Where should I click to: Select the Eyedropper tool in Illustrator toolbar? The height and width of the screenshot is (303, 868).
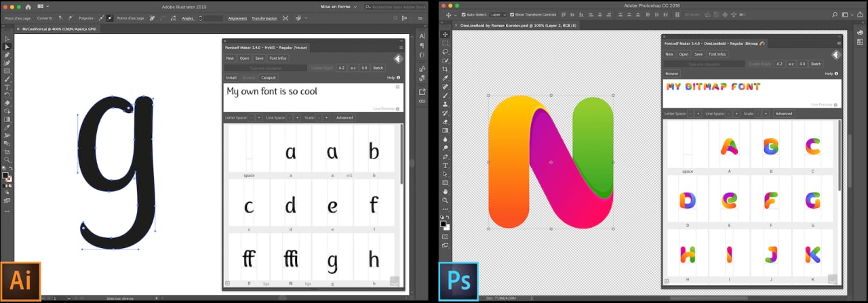coord(7,128)
